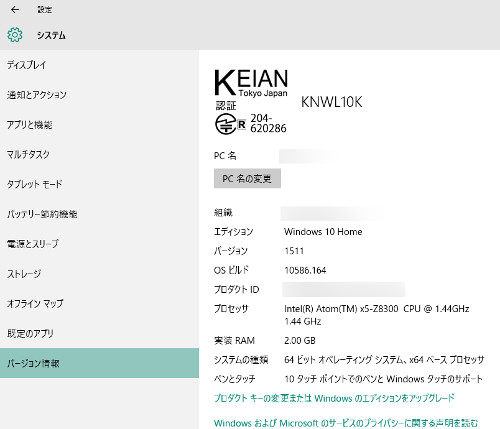This screenshot has width=500, height=429.
Task: Open the Microsoft privacy statement link
Action: (346, 423)
